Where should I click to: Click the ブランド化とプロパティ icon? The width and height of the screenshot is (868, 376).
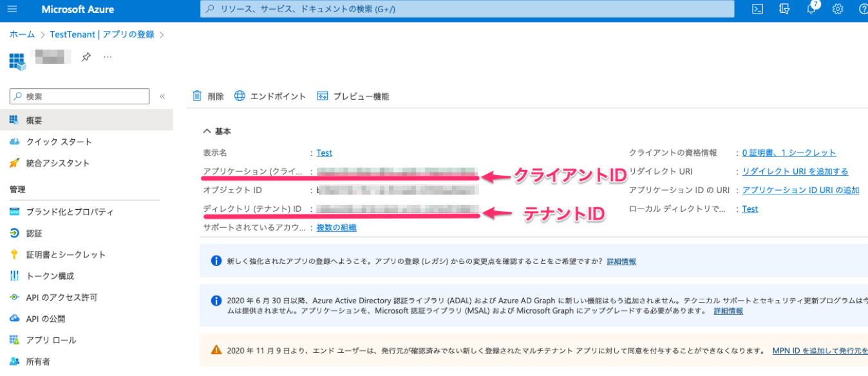click(x=14, y=212)
